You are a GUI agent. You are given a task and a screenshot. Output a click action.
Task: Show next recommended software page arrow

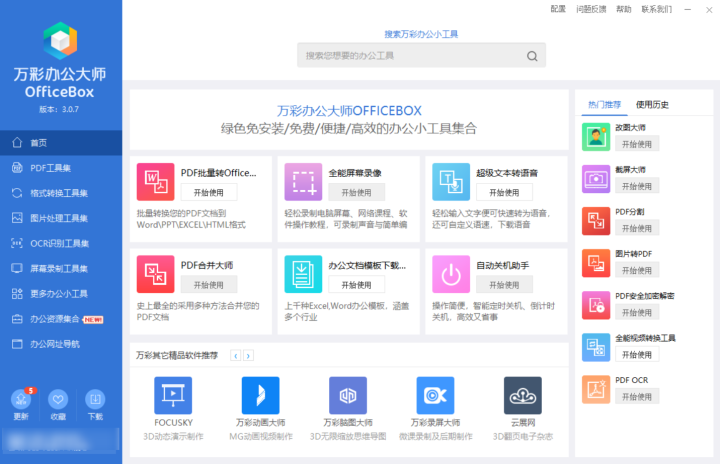(248, 356)
